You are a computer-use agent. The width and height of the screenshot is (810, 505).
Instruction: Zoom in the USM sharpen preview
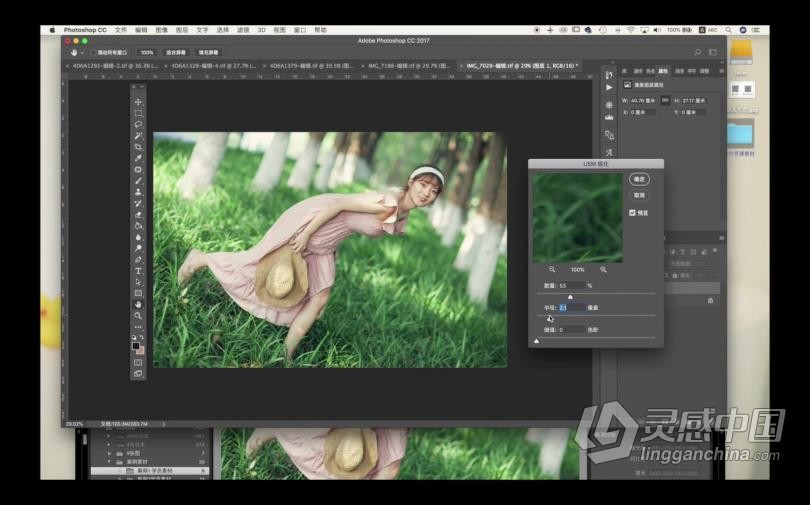click(x=603, y=270)
